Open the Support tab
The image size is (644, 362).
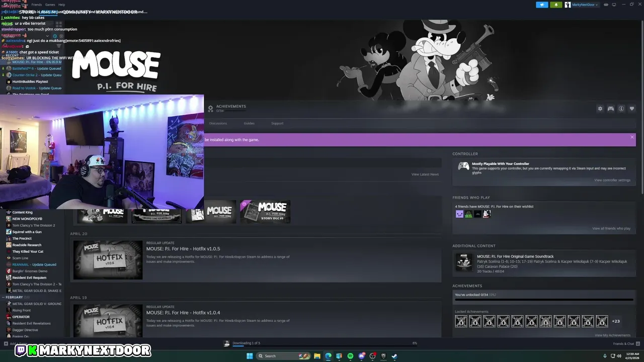tap(277, 123)
